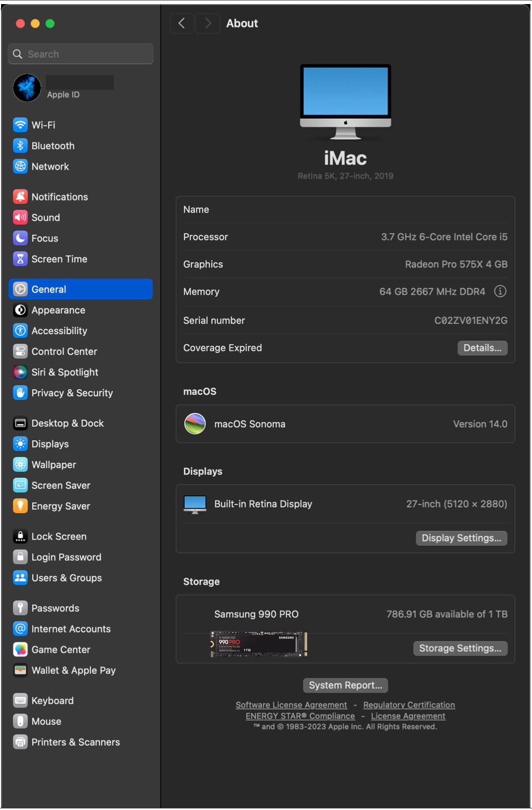Click the Search field in sidebar
This screenshot has height=810, width=532.
(81, 54)
